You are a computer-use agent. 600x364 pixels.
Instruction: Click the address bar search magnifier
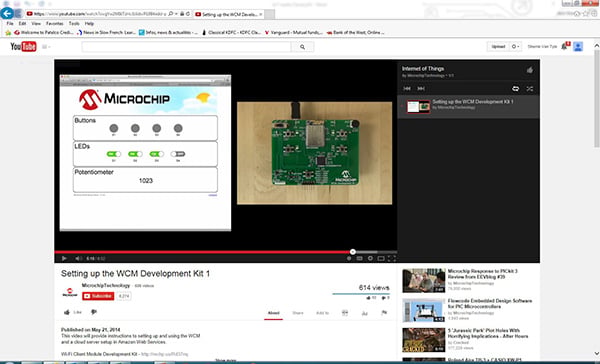pyautogui.click(x=171, y=14)
